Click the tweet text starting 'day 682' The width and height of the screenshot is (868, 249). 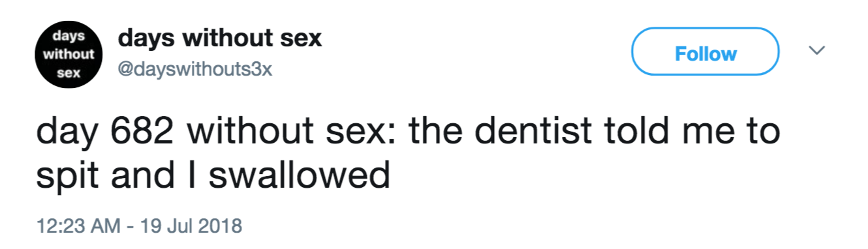click(408, 153)
